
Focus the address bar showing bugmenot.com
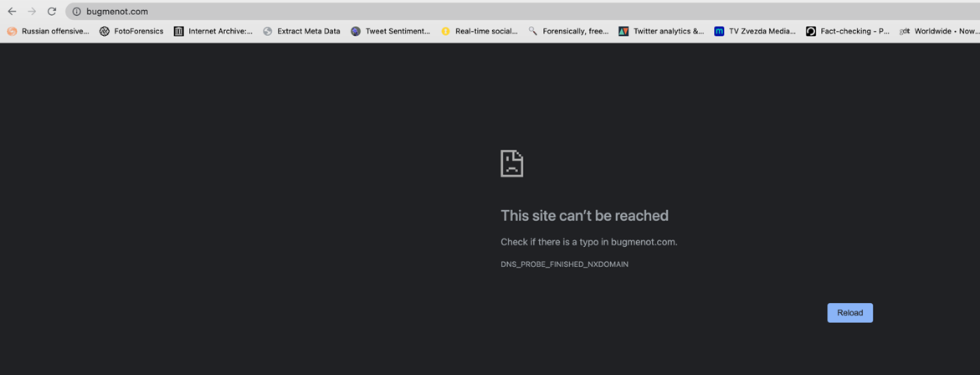point(522,11)
